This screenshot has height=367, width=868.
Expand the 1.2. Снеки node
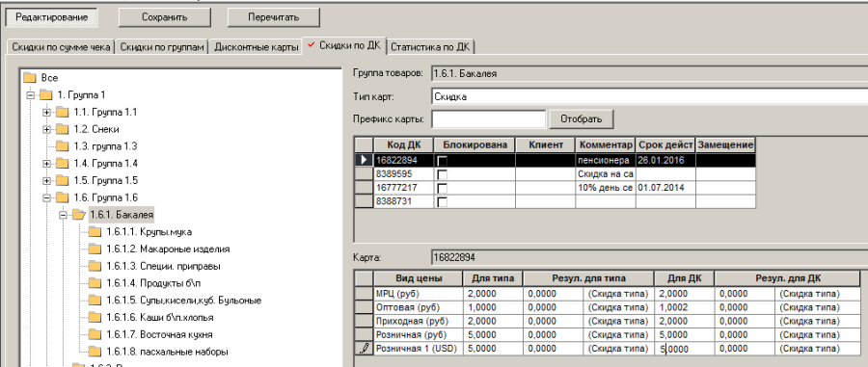[46, 129]
